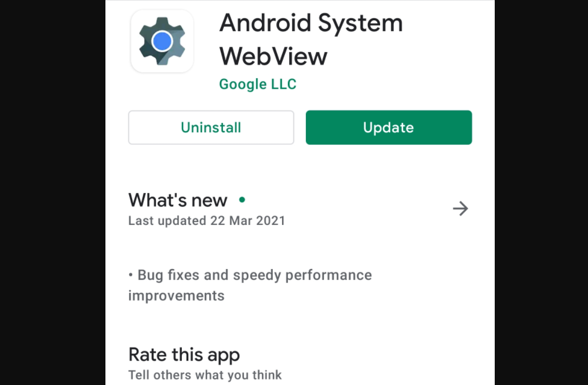This screenshot has width=588, height=385.
Task: Click the blue circle inside gear icon
Action: tap(162, 41)
